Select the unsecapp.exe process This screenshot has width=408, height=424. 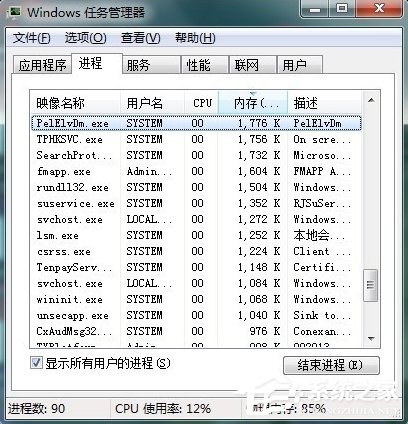pyautogui.click(x=196, y=315)
